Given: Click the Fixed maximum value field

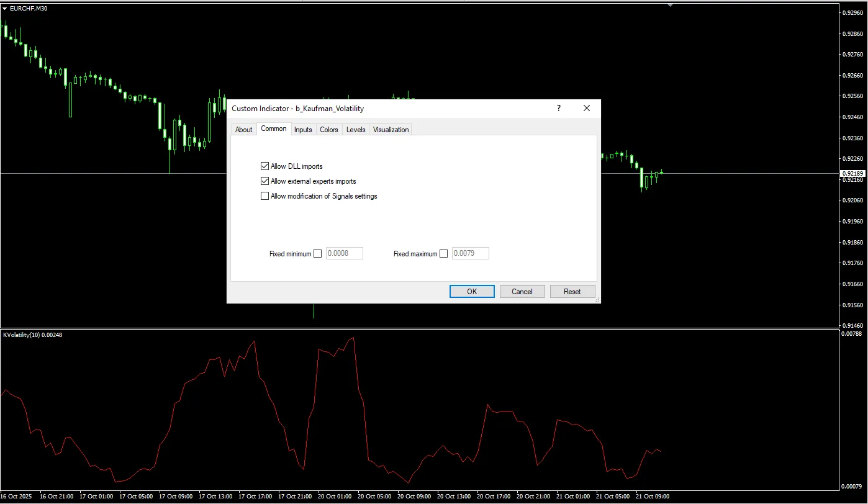Looking at the screenshot, I should (x=470, y=253).
